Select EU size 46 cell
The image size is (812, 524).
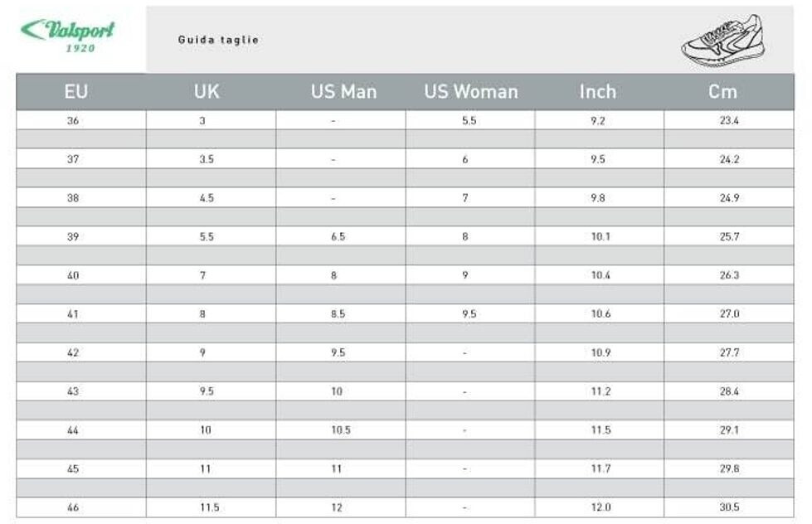73,507
